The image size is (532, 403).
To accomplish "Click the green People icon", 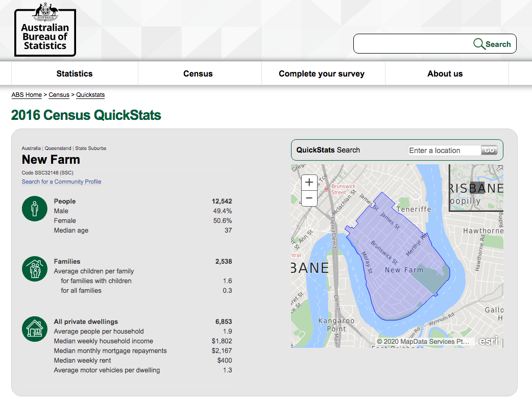I will [35, 209].
